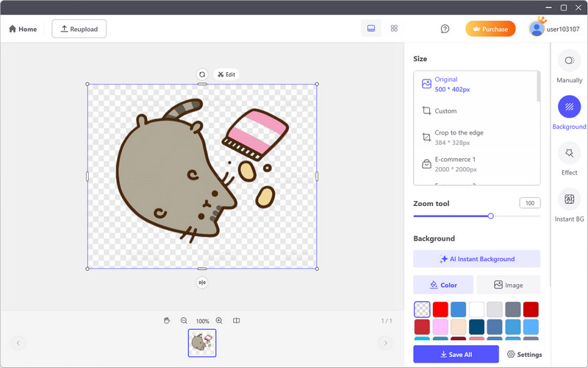588x368 pixels.
Task: Click the Zoom tool value field
Action: point(529,203)
